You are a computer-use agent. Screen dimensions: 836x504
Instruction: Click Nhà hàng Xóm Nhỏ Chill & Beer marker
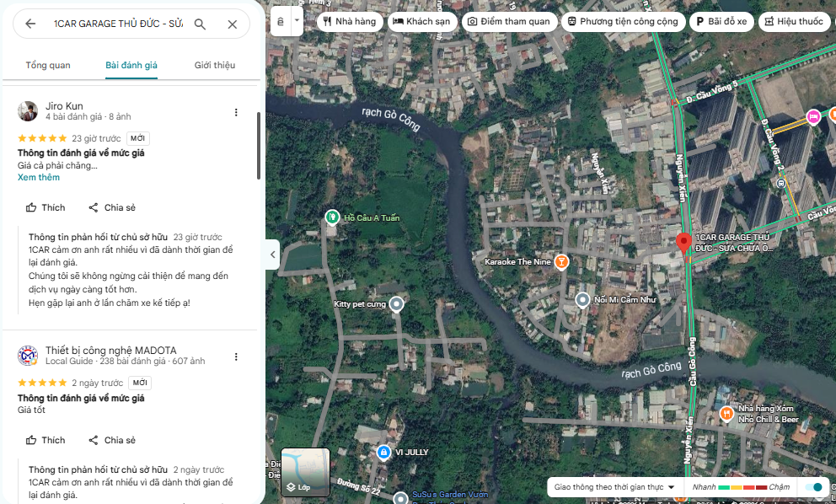[726, 413]
